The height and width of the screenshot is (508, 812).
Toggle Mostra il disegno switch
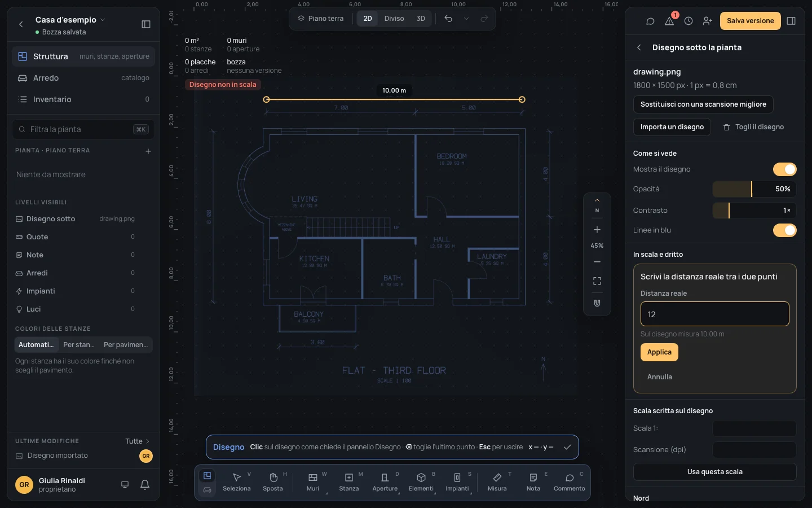[x=785, y=169]
